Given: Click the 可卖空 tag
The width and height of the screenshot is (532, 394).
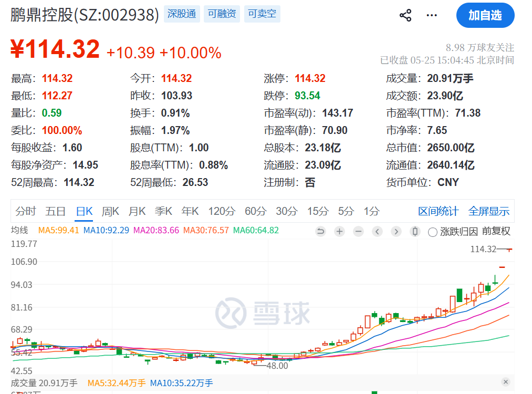Looking at the screenshot, I should [x=262, y=14].
